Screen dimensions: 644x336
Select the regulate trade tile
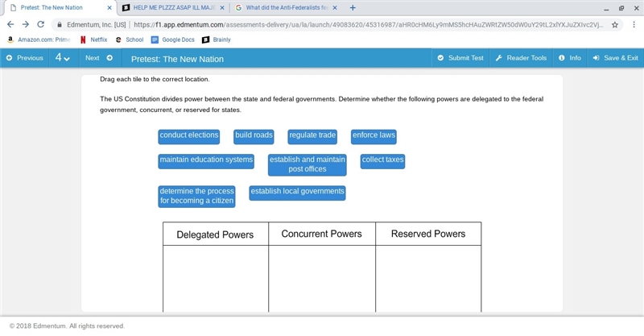(x=312, y=136)
